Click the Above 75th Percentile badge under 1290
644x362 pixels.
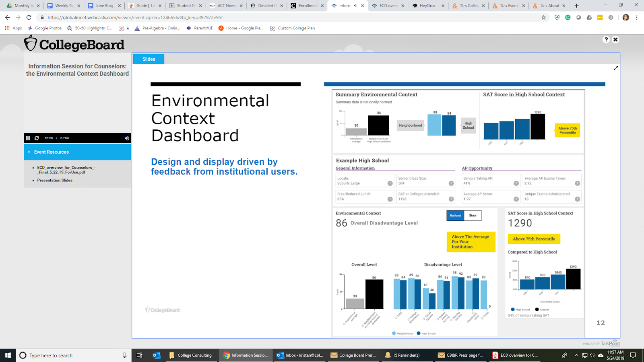(534, 239)
